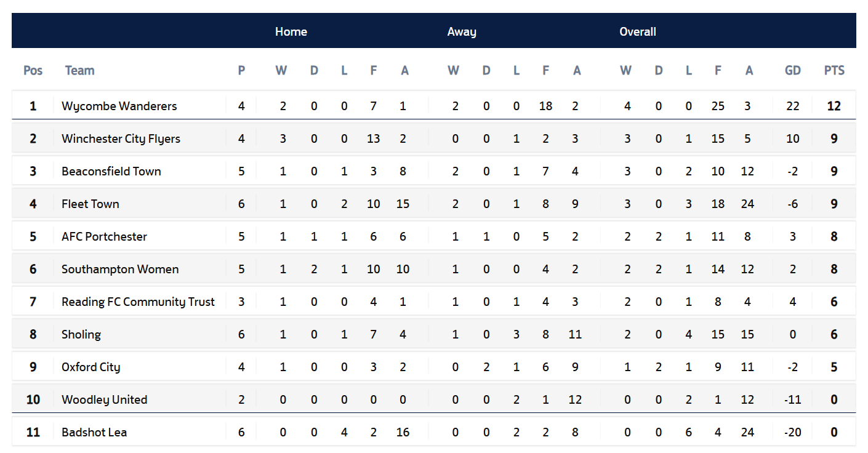The height and width of the screenshot is (453, 868).
Task: Select the Away tab in the header
Action: [x=462, y=31]
